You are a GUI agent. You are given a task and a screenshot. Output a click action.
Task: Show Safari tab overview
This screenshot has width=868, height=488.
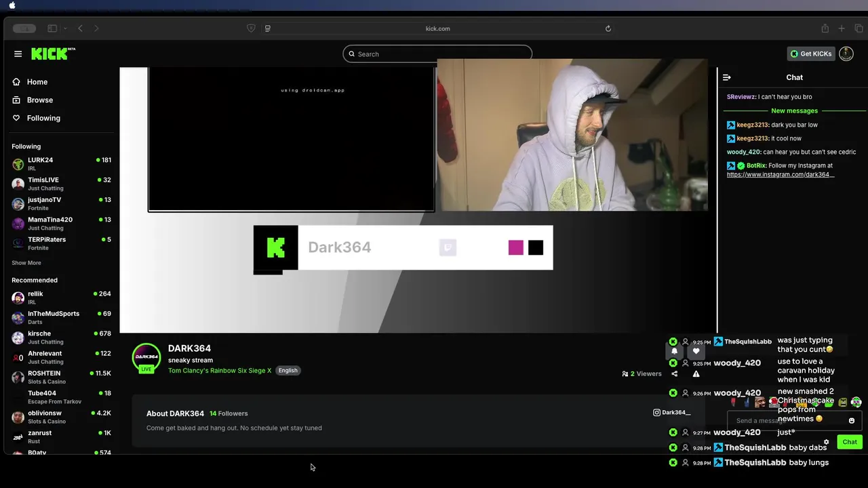pos(859,28)
